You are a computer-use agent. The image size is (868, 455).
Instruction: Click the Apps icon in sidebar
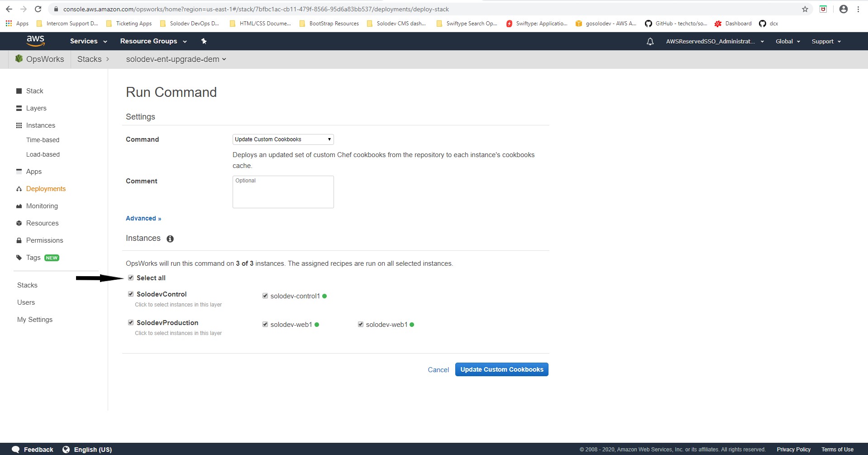(x=19, y=171)
